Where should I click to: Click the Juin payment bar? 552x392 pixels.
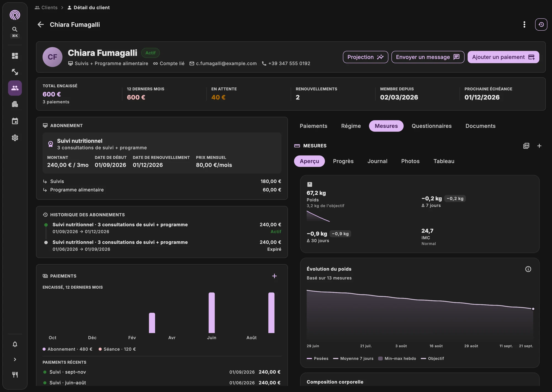pyautogui.click(x=212, y=313)
